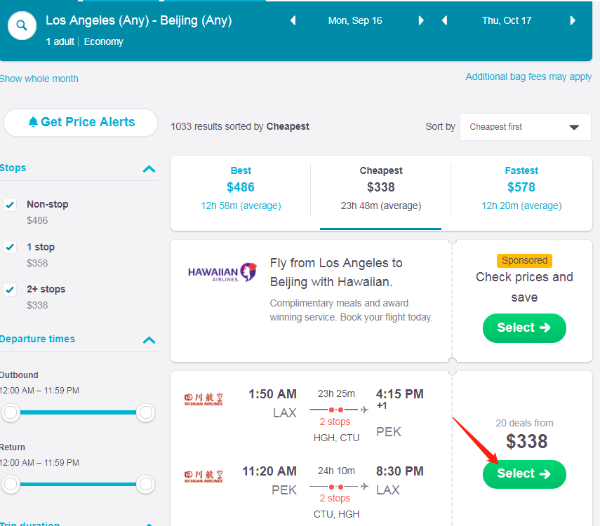
Task: Collapse the Stops filter section
Action: [149, 169]
